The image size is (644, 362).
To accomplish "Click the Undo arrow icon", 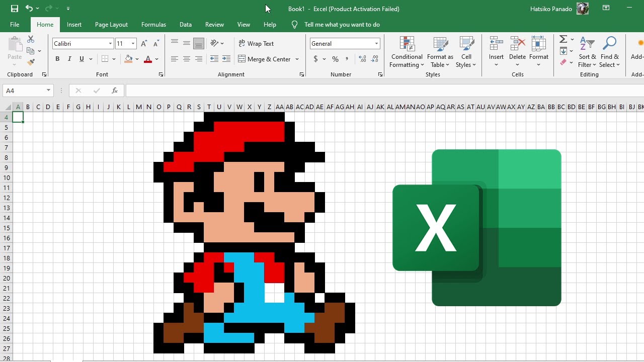I will [29, 9].
